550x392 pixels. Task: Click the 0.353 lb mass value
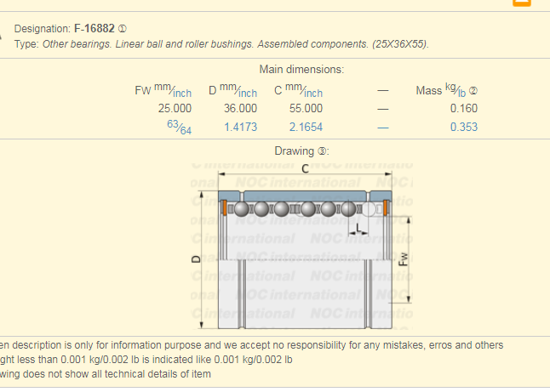pos(463,128)
